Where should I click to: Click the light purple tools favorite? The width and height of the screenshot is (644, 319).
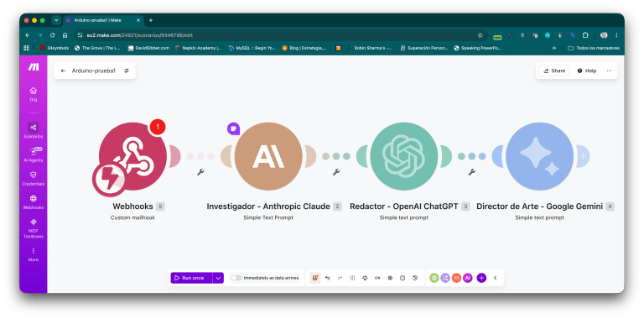[x=445, y=278]
